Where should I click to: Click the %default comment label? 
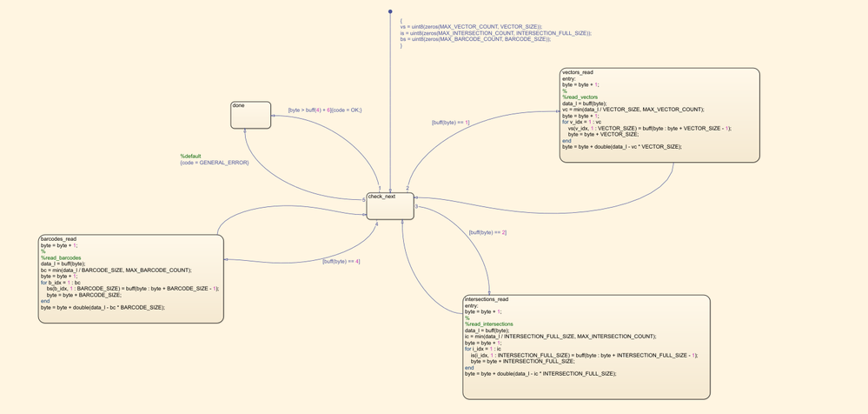pyautogui.click(x=190, y=157)
